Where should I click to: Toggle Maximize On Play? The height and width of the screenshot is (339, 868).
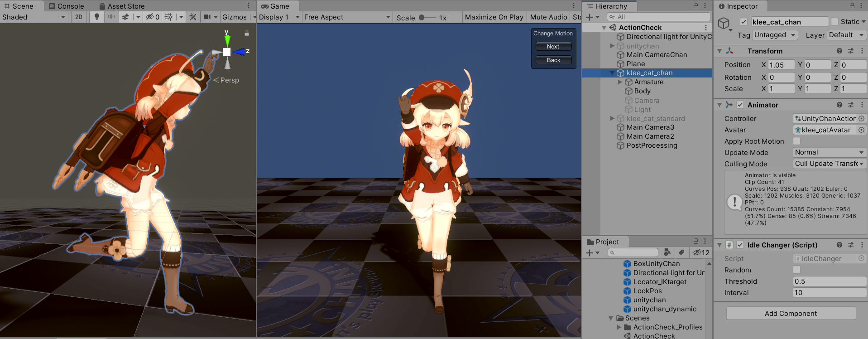point(494,17)
